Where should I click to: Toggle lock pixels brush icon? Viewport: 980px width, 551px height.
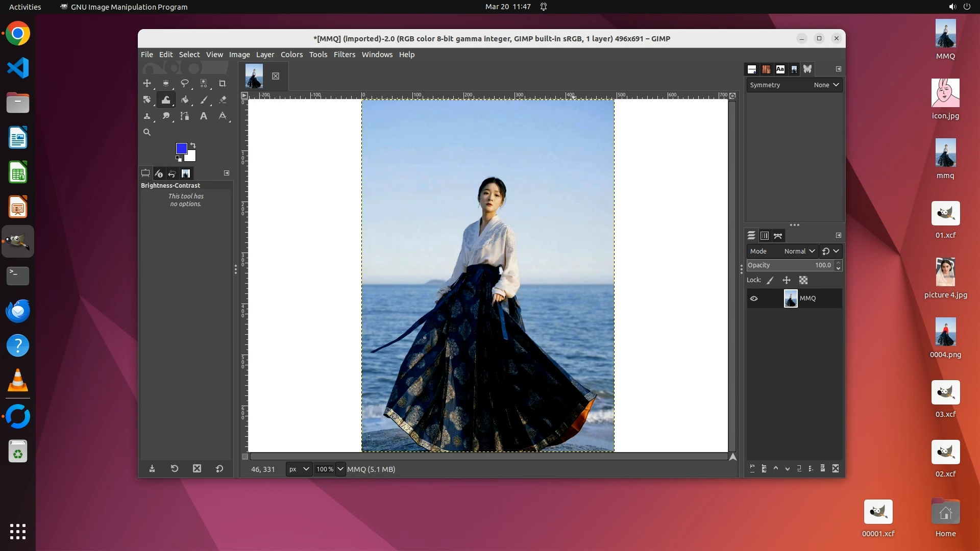pyautogui.click(x=770, y=280)
